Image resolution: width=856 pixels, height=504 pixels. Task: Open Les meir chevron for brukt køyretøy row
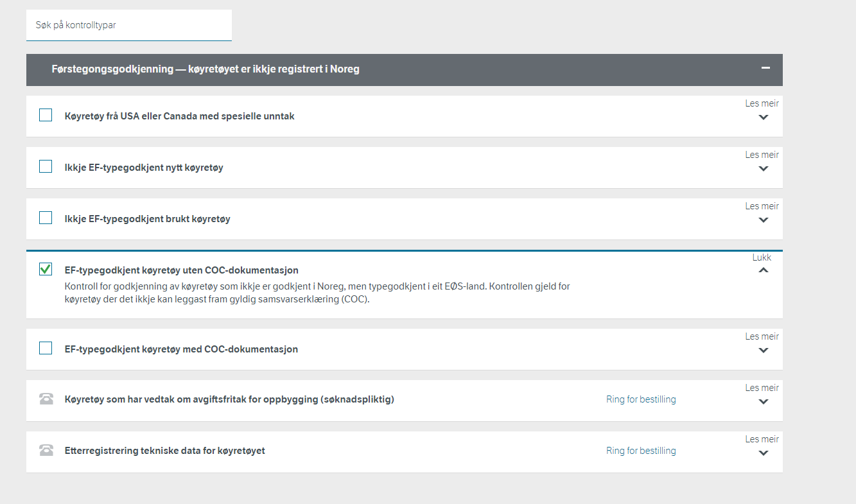763,220
